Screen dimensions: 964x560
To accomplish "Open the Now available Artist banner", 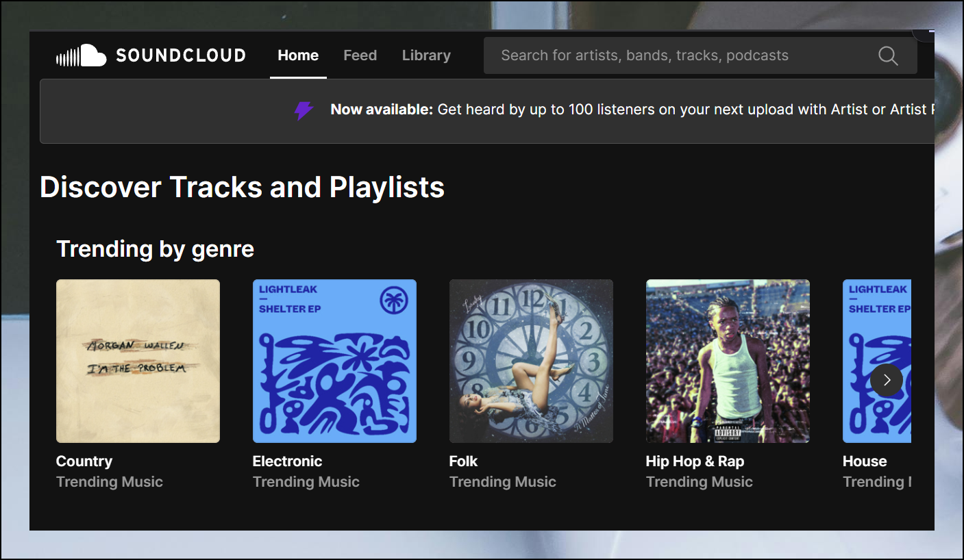I will click(487, 111).
